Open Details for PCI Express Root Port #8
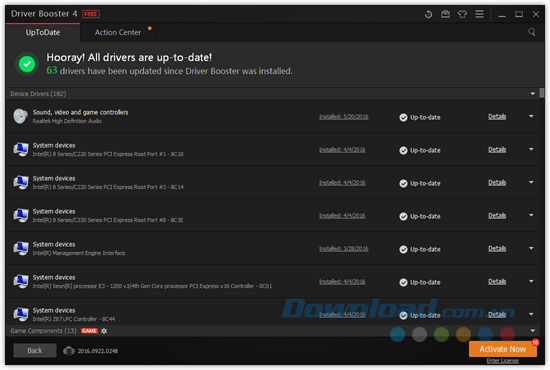Viewport: 550px width, 370px height. coord(497,215)
